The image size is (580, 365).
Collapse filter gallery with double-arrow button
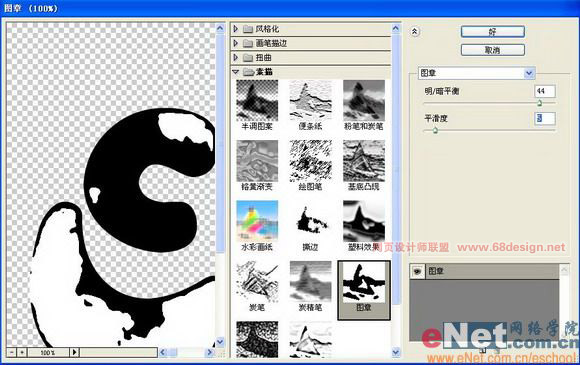click(x=415, y=32)
